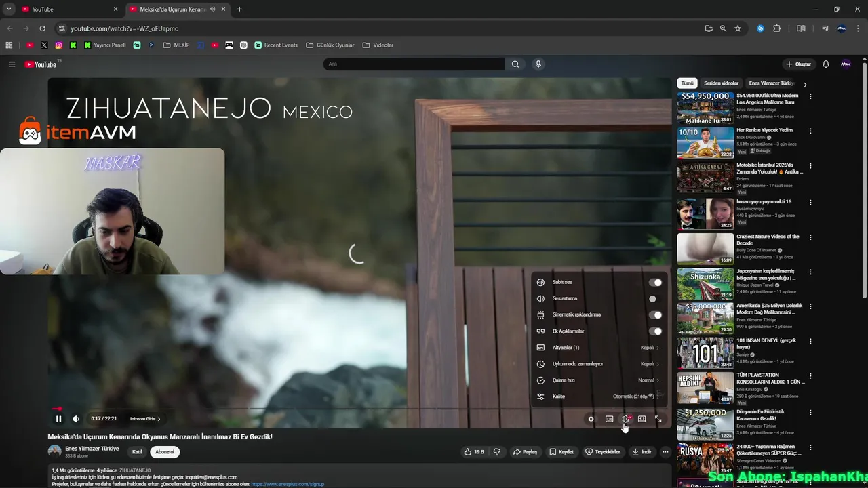Image resolution: width=868 pixels, height=488 pixels.
Task: Click the Oluştur create button
Action: (798, 64)
